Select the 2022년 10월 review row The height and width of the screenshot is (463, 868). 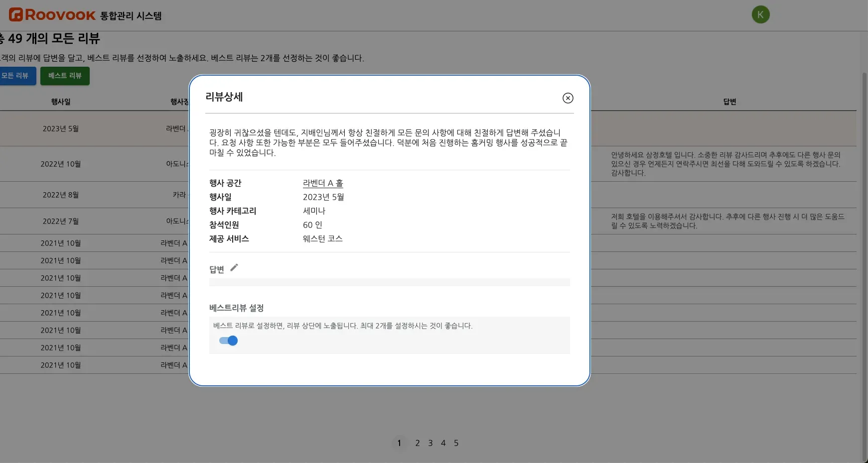click(x=61, y=164)
